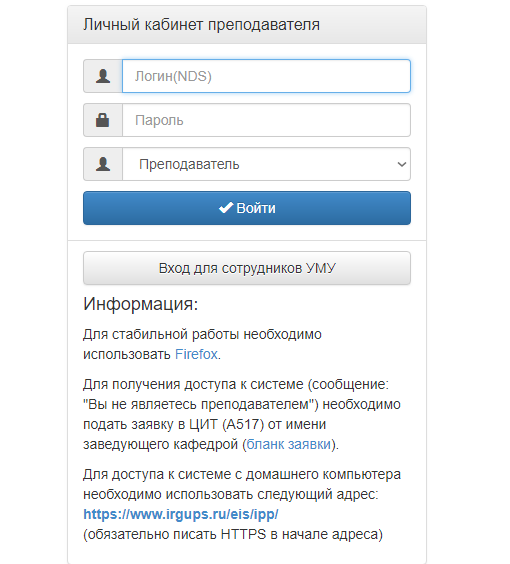510x564 pixels.
Task: Follow the Firefox link
Action: tap(196, 354)
